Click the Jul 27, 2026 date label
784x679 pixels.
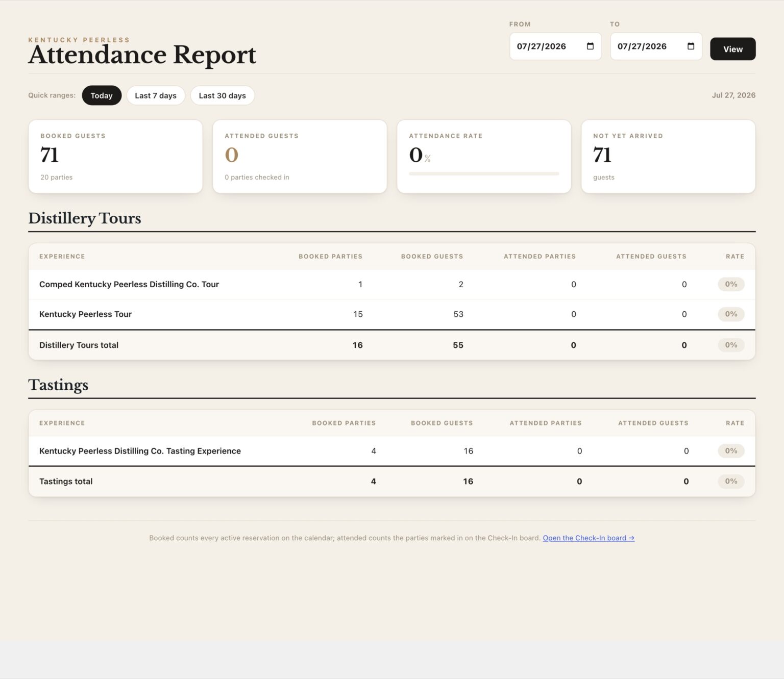[x=733, y=95]
